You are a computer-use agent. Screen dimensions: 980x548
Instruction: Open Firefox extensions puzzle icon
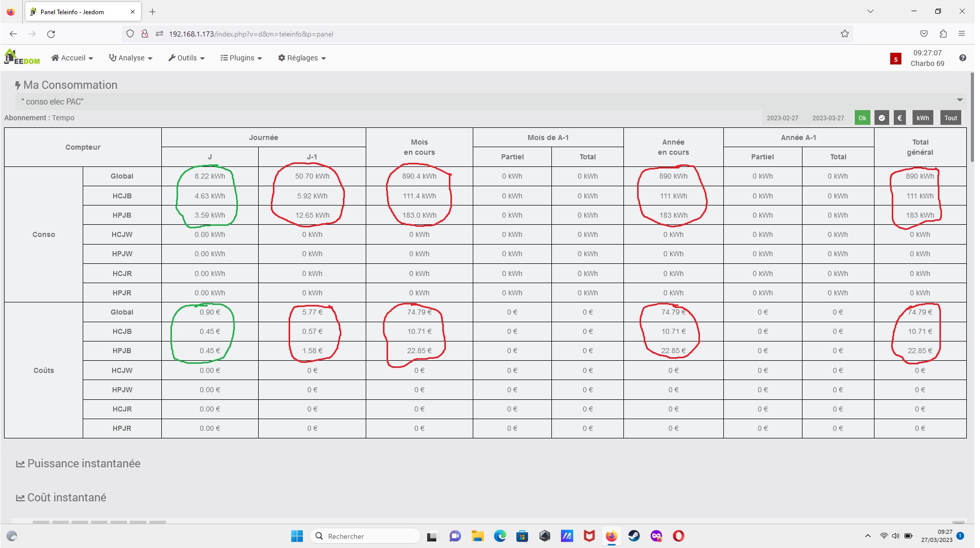943,34
